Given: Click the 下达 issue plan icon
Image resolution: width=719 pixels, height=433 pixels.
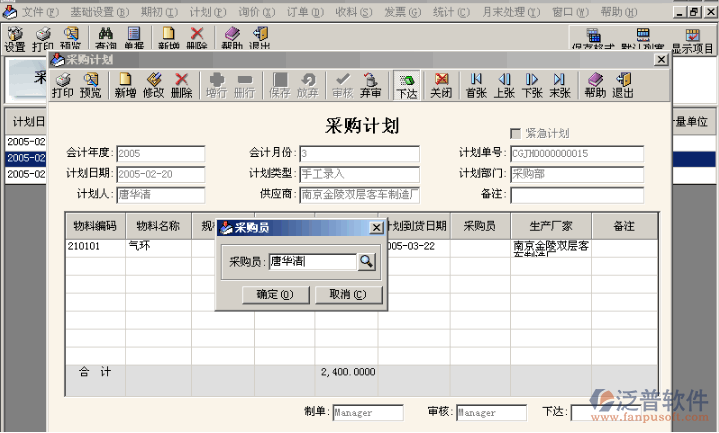Looking at the screenshot, I should click(x=406, y=85).
